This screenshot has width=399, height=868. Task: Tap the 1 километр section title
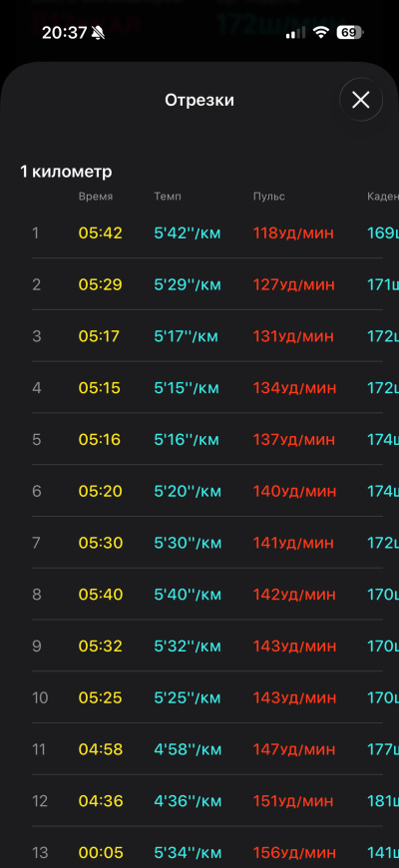point(66,172)
